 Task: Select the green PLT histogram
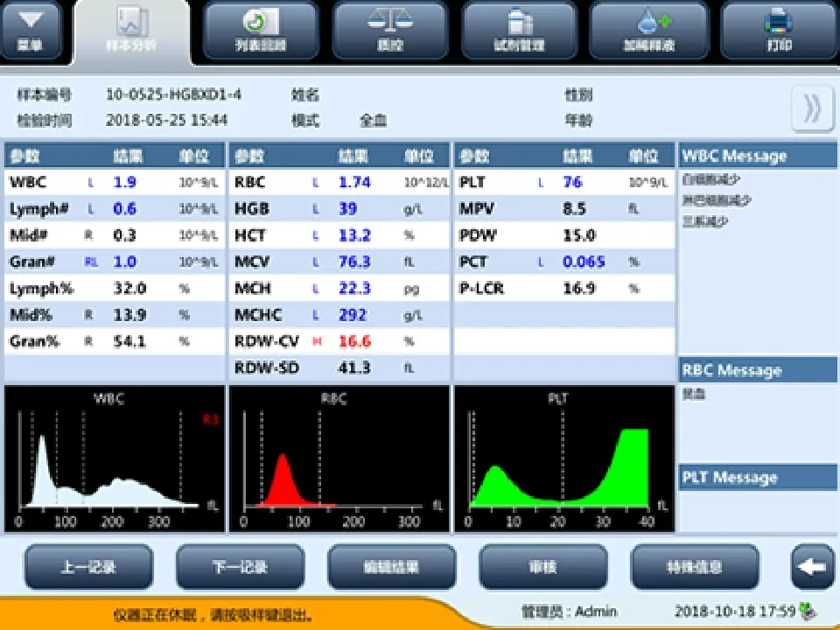[563, 458]
